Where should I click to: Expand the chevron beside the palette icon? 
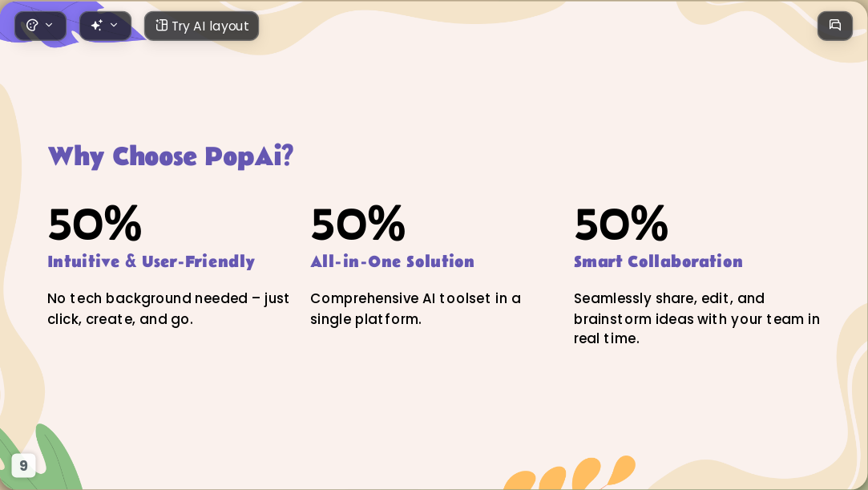tap(49, 26)
